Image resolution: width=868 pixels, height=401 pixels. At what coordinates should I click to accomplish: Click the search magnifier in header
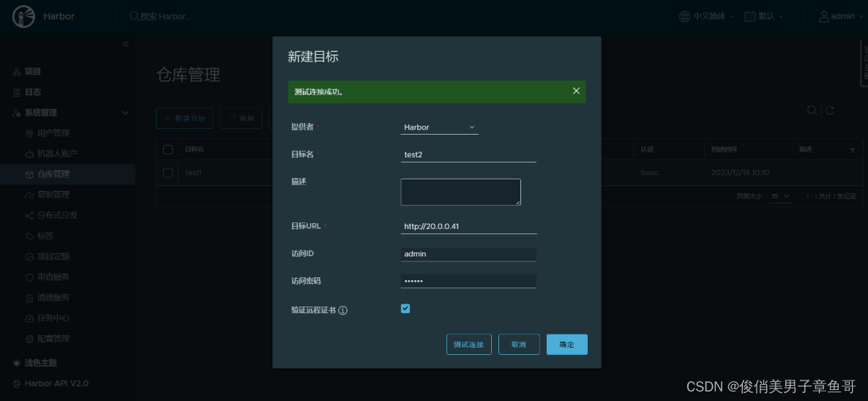tap(134, 16)
